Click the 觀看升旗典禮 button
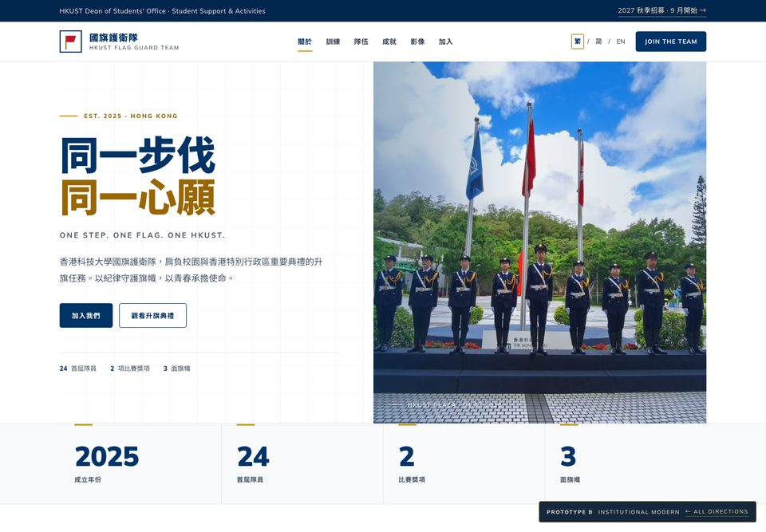The image size is (766, 532). point(153,316)
